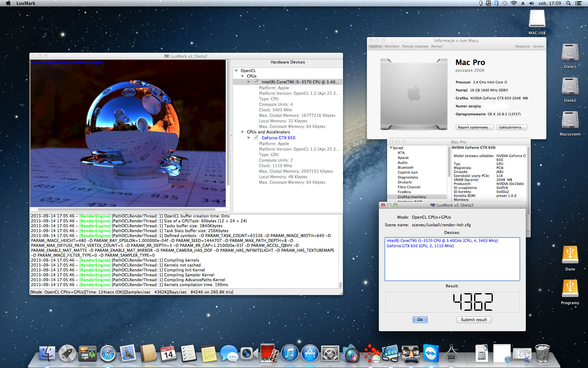Screen dimensions: 588x368
Task: Collapse the Sprzęt section in Mac Pro window
Action: click(x=391, y=148)
